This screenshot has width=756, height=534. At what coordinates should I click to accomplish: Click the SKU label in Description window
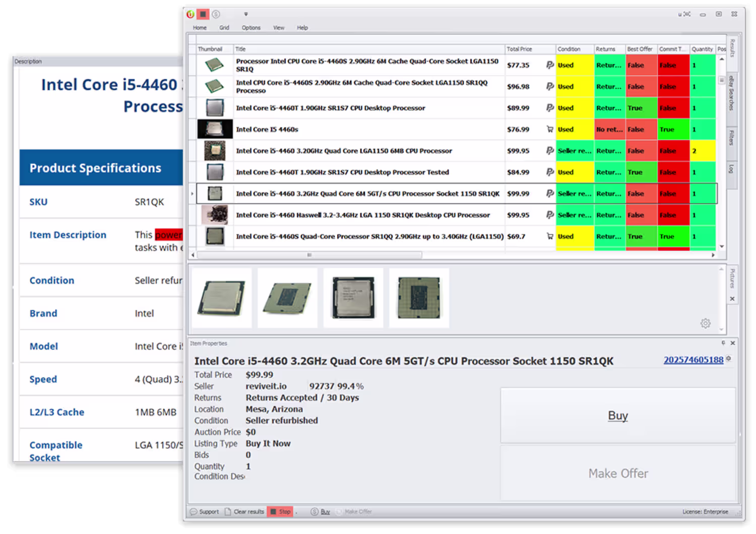click(38, 202)
